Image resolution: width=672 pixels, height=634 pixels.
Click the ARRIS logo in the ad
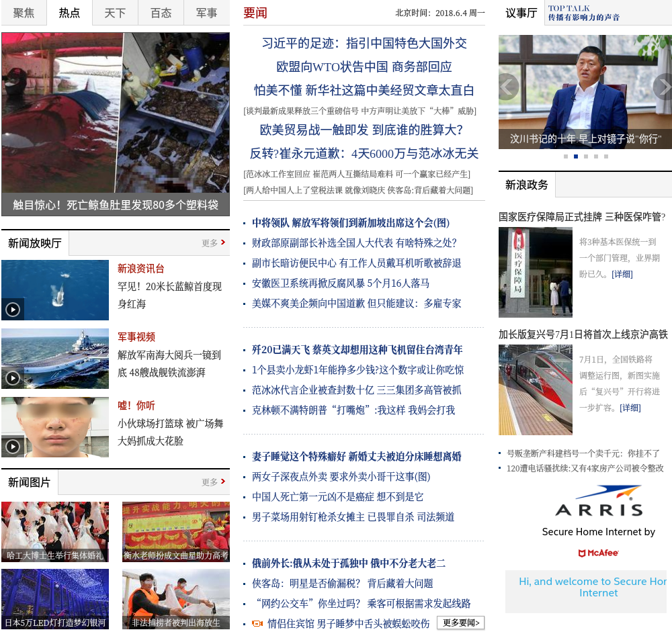(598, 502)
